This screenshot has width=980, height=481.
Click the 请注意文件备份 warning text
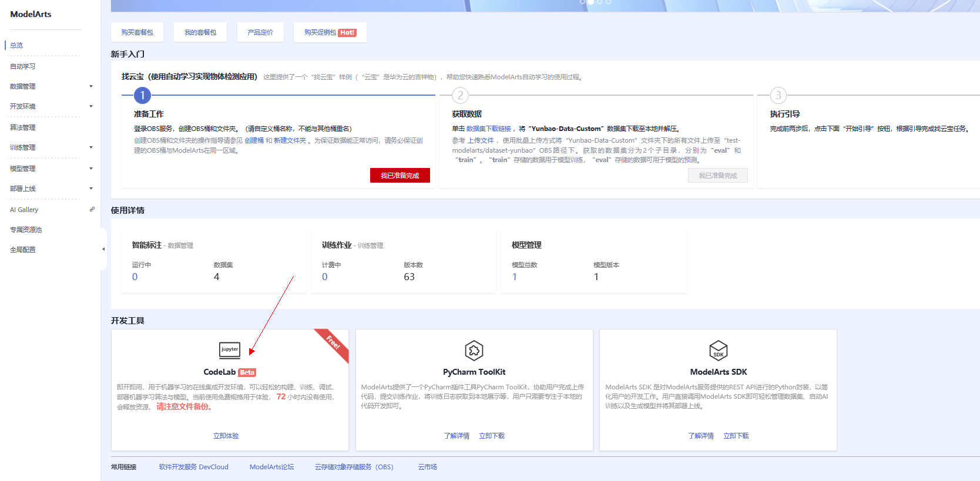184,406
